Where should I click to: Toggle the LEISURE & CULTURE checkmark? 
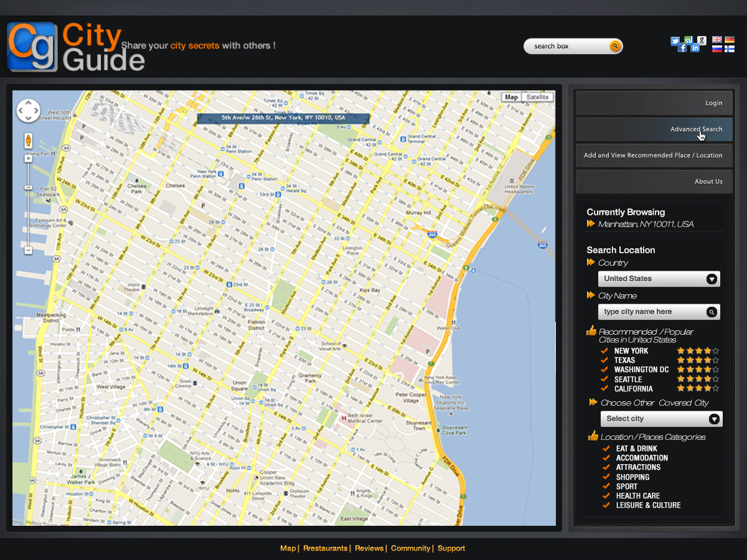pos(606,505)
